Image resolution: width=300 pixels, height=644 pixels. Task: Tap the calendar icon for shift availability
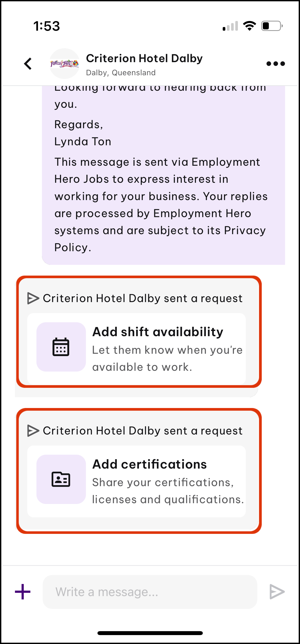pos(61,347)
